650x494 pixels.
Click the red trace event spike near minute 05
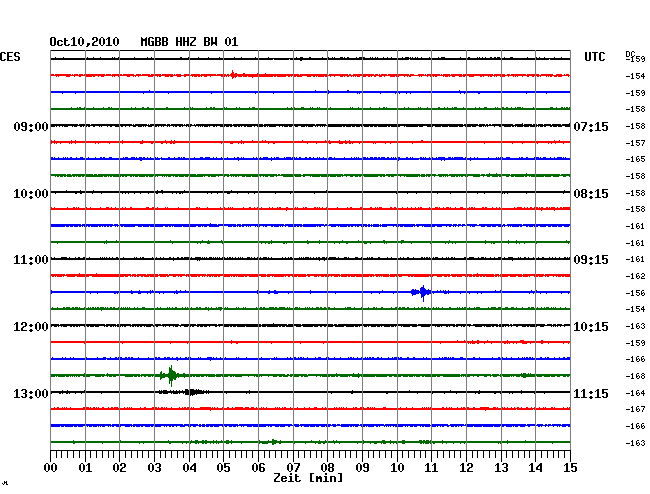tap(233, 75)
